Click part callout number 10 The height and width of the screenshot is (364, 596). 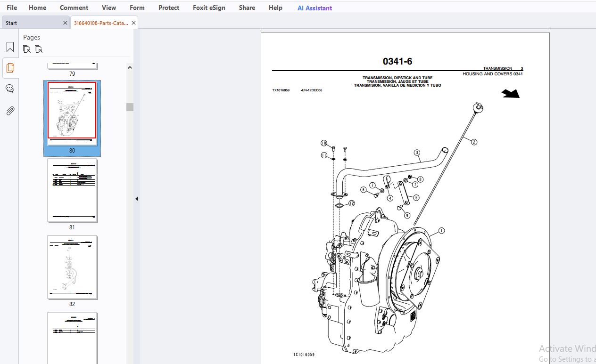[324, 143]
